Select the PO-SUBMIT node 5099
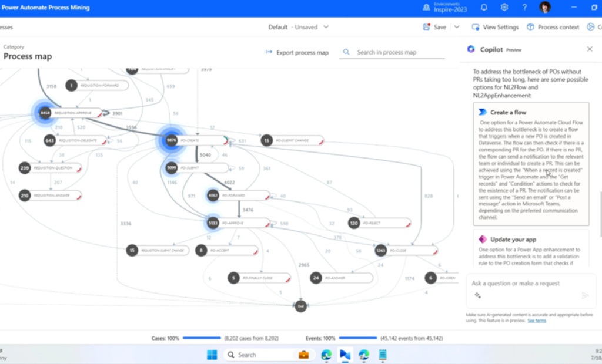Screen dimensions: 602x364 point(198,168)
